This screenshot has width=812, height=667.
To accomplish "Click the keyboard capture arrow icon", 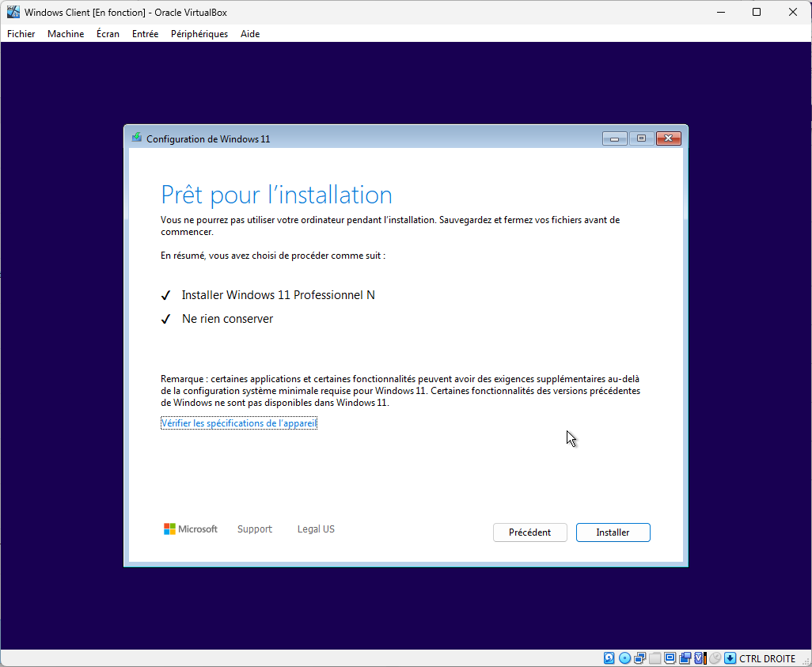I will click(730, 658).
